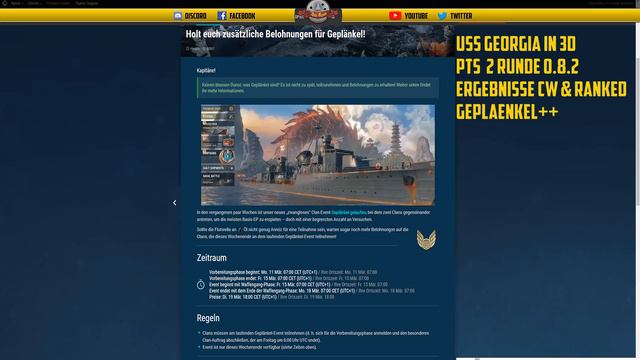640x360 pixels.
Task: Click the headline 'Holt euch zusätzliche Belohnungen für Geplänkel!'
Action: pyautogui.click(x=276, y=34)
